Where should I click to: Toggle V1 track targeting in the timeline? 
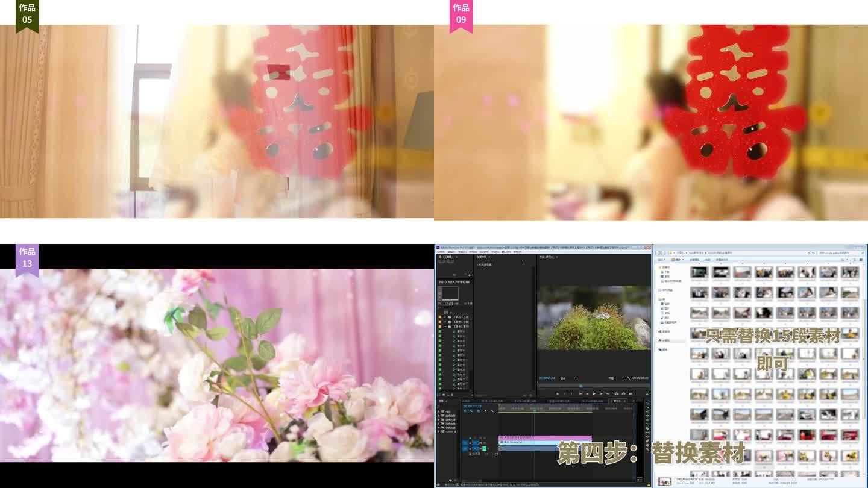click(476, 443)
